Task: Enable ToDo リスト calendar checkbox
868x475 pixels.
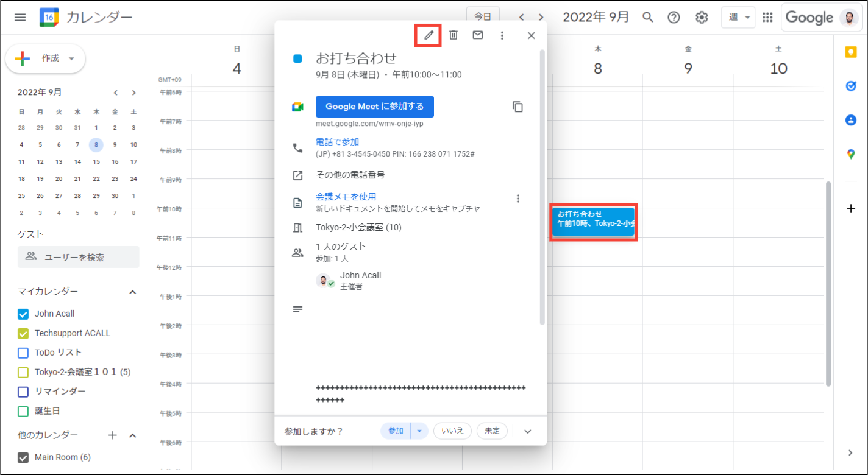Action: pyautogui.click(x=23, y=353)
